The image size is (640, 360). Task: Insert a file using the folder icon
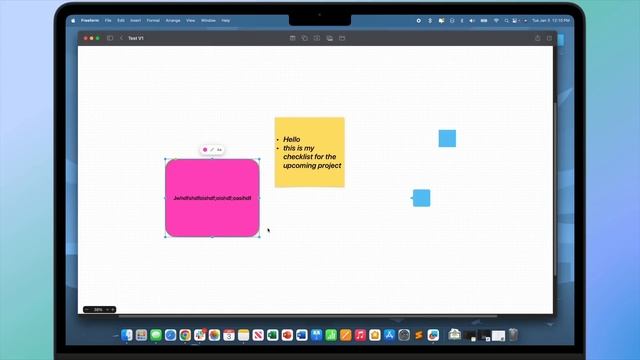(342, 38)
